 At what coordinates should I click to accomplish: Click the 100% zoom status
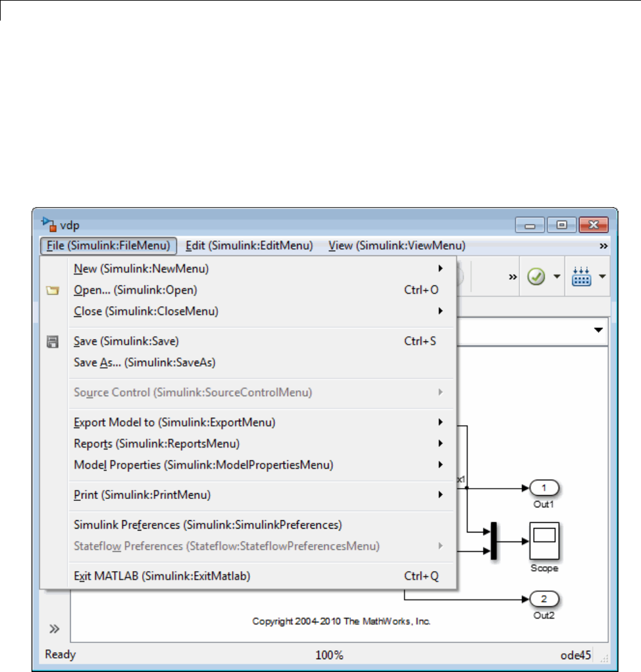(329, 655)
